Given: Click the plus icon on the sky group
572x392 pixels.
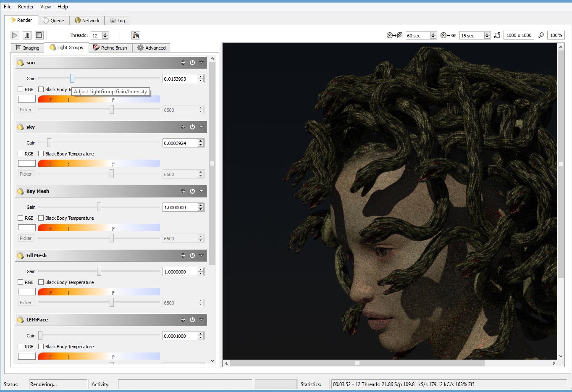Looking at the screenshot, I should tap(183, 127).
